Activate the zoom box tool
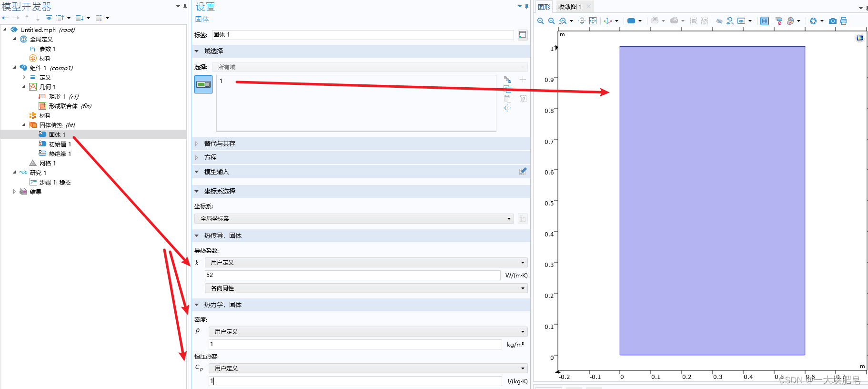This screenshot has width=868, height=389. coord(563,21)
